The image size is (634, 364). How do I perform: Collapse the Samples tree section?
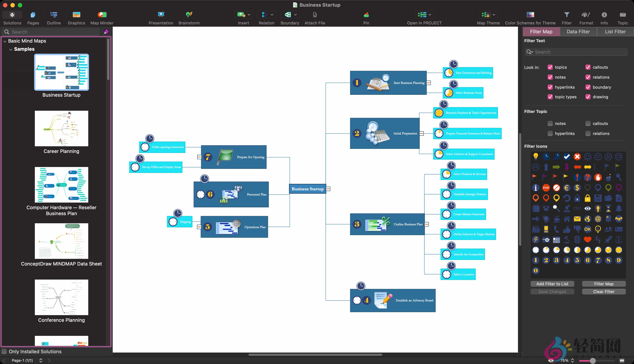tap(11, 49)
